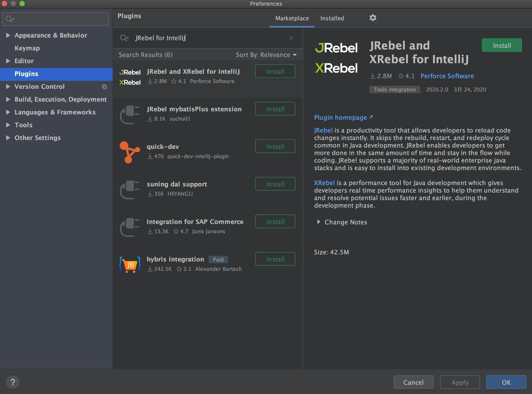The image size is (532, 394).
Task: Switch to Installed tab
Action: (x=332, y=18)
